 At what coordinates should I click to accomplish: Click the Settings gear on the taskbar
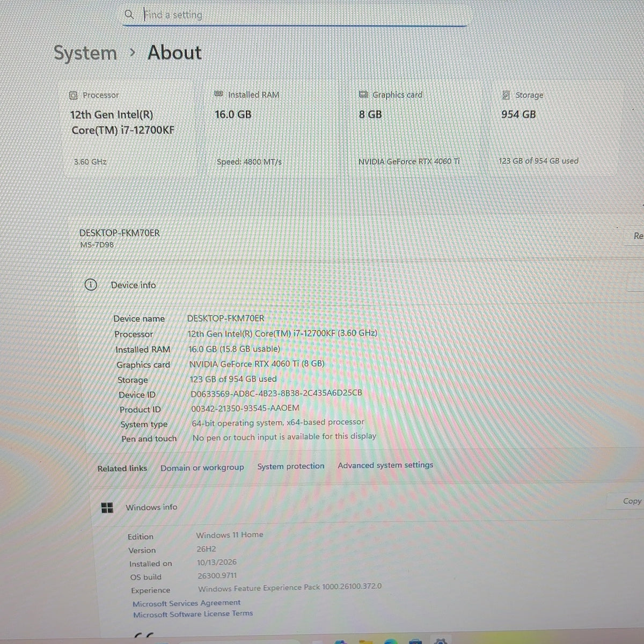pos(440,641)
